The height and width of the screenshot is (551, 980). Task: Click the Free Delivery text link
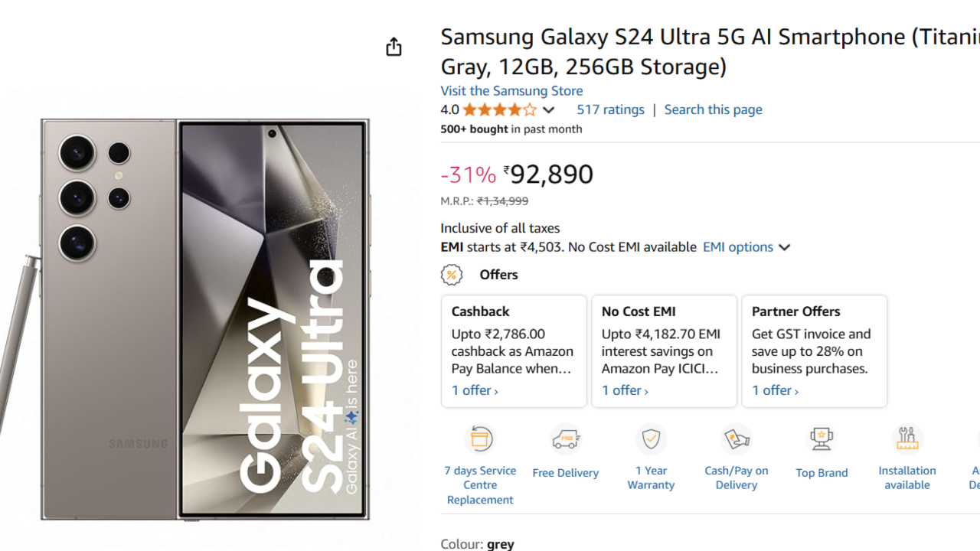pos(566,473)
